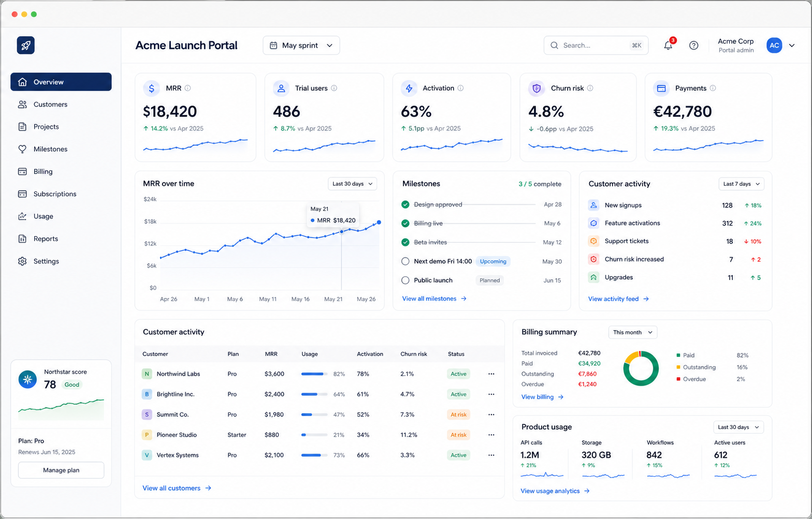Open the notifications bell icon

(668, 46)
